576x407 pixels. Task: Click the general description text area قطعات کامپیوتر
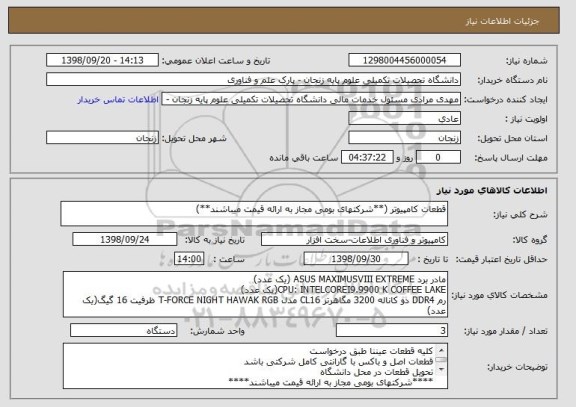pos(254,214)
